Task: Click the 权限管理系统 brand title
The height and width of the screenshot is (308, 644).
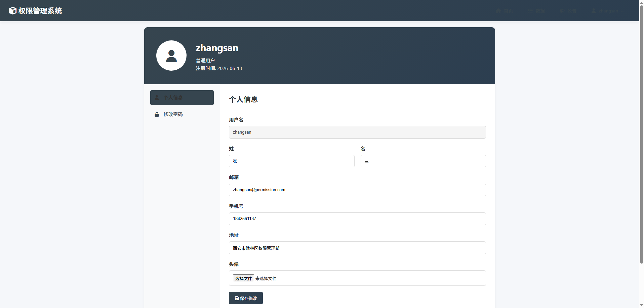Action: [x=40, y=11]
